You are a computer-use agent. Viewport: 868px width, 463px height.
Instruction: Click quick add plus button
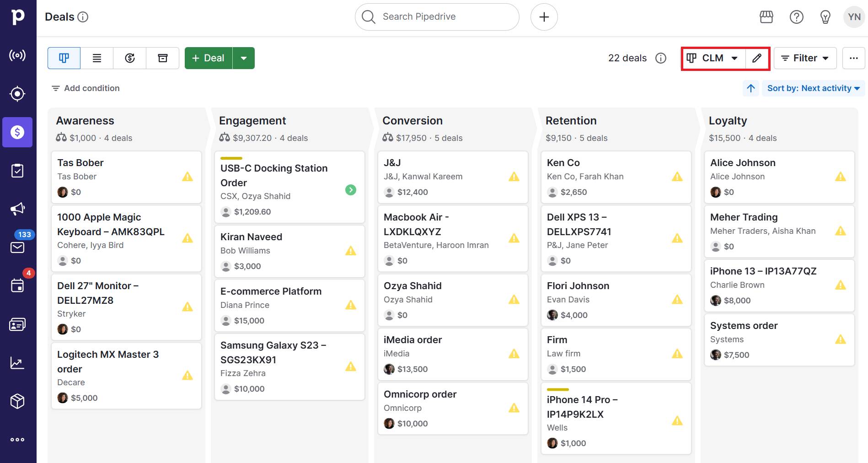[x=544, y=17]
